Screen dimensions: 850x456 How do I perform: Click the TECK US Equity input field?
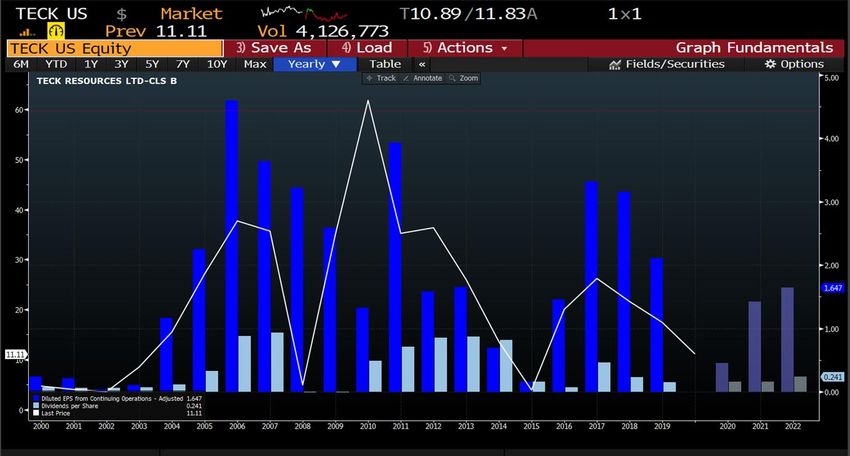click(x=115, y=48)
